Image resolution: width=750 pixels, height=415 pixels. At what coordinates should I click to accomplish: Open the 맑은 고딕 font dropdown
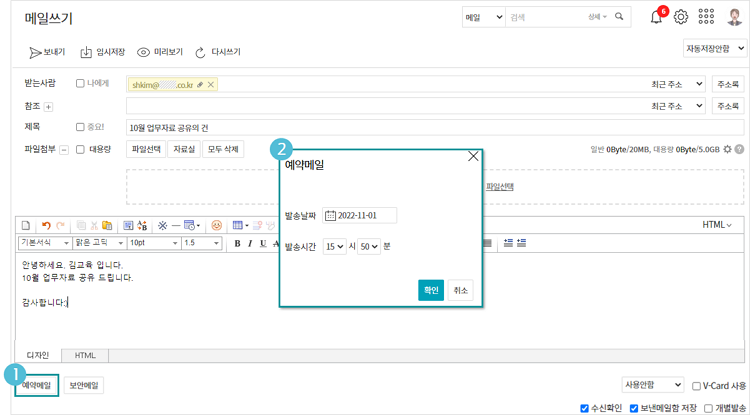click(x=99, y=243)
